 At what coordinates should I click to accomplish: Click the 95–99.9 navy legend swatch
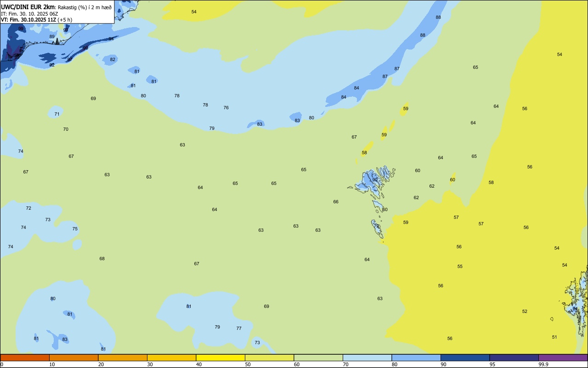(514, 357)
